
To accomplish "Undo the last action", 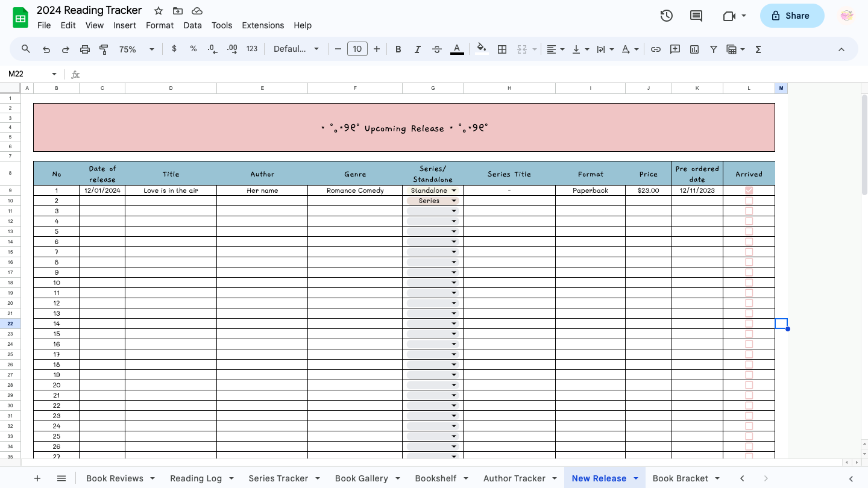I will click(46, 49).
